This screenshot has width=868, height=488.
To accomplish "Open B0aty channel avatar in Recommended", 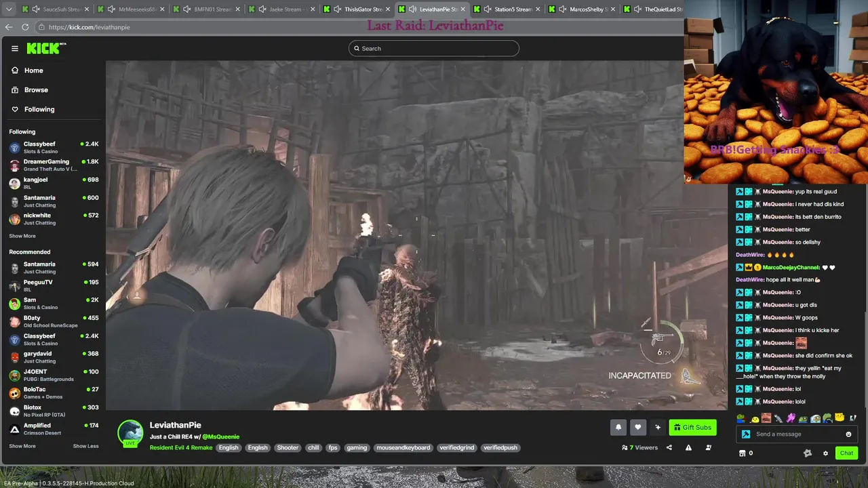I will [14, 321].
